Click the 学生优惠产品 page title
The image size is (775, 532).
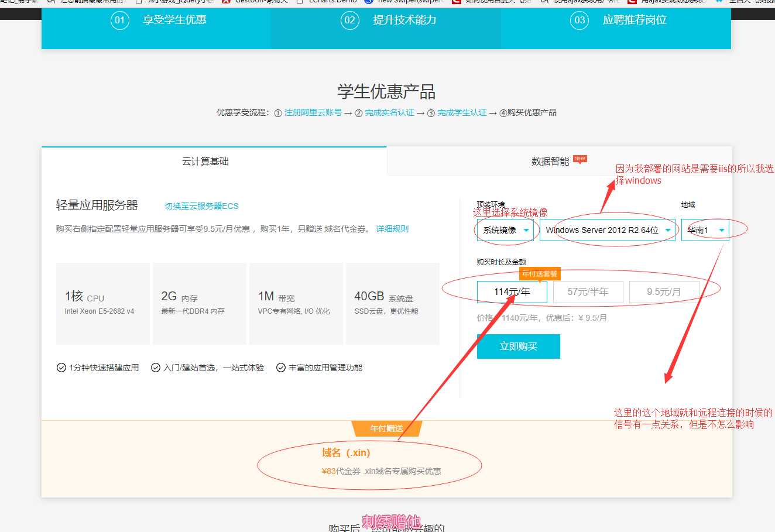pos(386,92)
